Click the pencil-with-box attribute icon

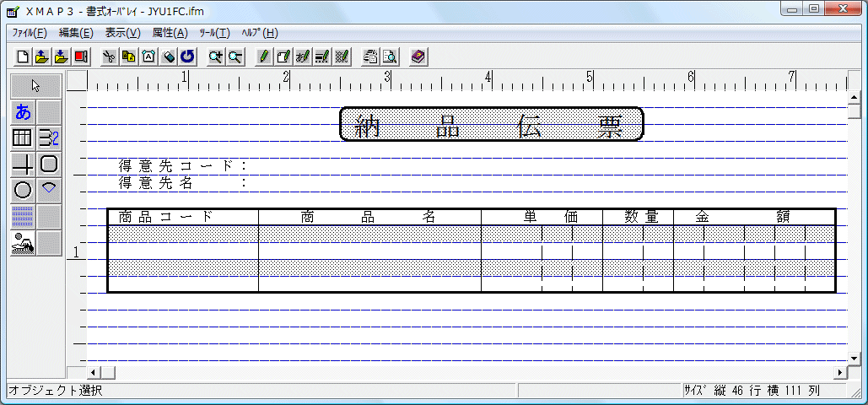tap(283, 56)
